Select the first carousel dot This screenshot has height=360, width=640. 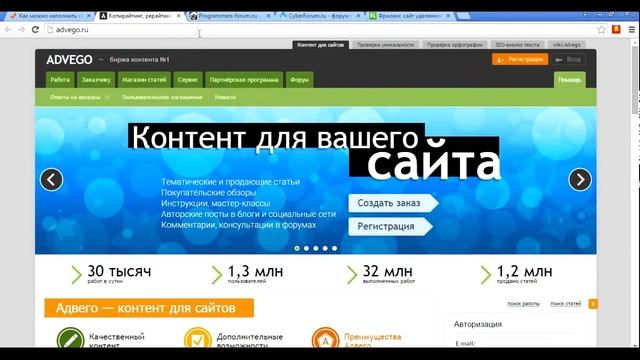[297, 248]
